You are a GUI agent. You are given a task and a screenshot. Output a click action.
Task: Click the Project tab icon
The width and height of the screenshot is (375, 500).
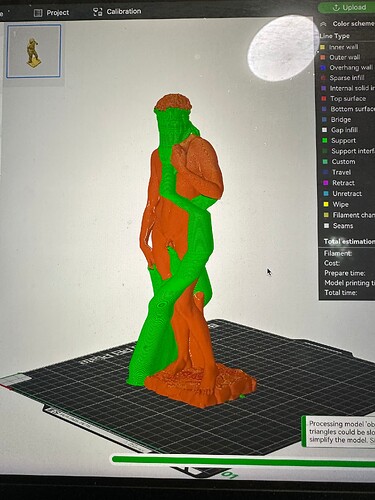click(38, 13)
